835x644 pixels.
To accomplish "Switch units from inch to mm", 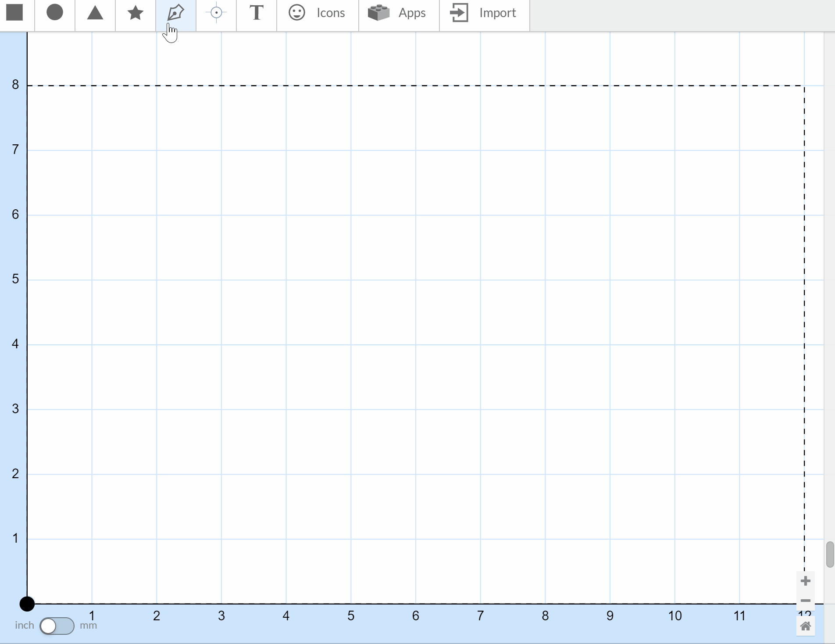I will click(x=88, y=626).
